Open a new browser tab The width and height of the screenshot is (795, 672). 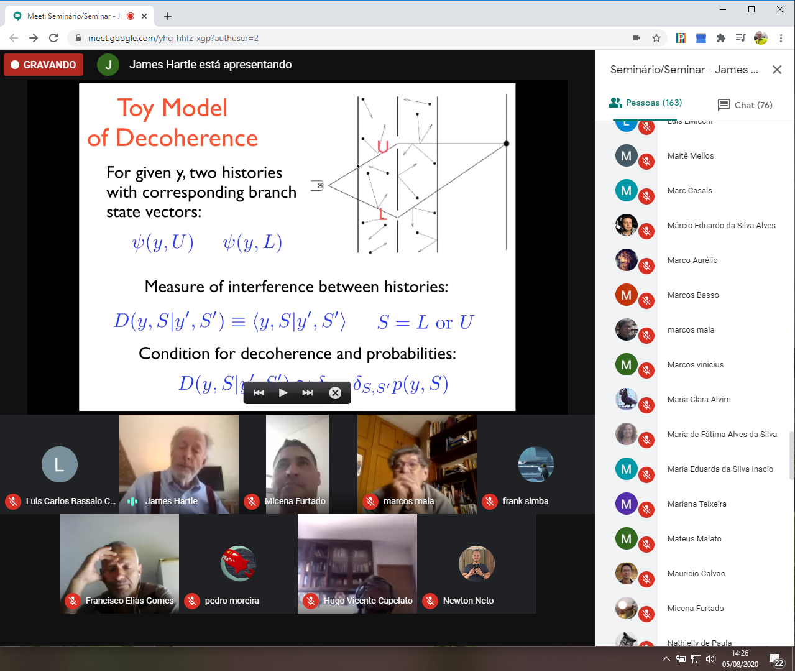click(x=168, y=16)
